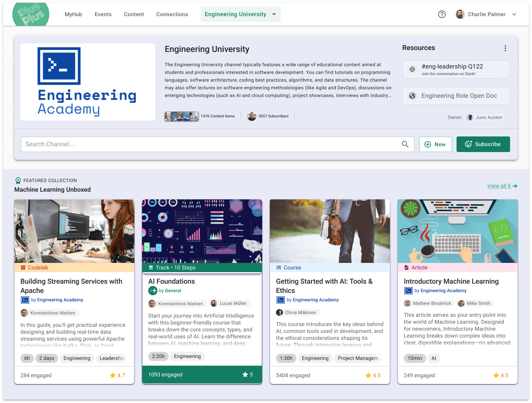Click Konstantinos Nielsen chip on Apache card
Screen dimensions: 532x403
point(50,313)
